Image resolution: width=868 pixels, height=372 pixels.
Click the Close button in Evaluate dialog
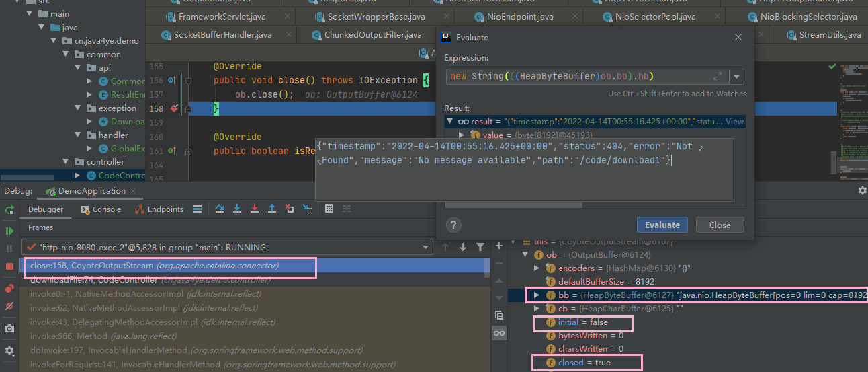720,225
